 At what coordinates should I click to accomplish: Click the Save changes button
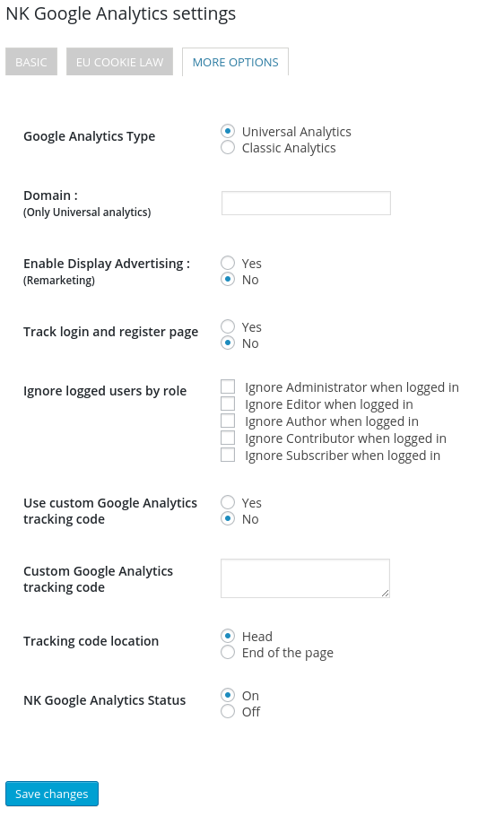pos(51,794)
